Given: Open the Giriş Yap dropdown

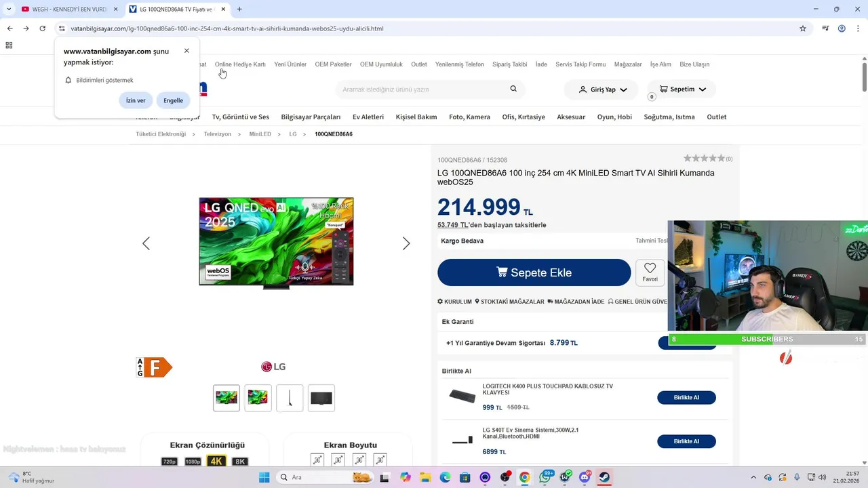Looking at the screenshot, I should pos(603,89).
